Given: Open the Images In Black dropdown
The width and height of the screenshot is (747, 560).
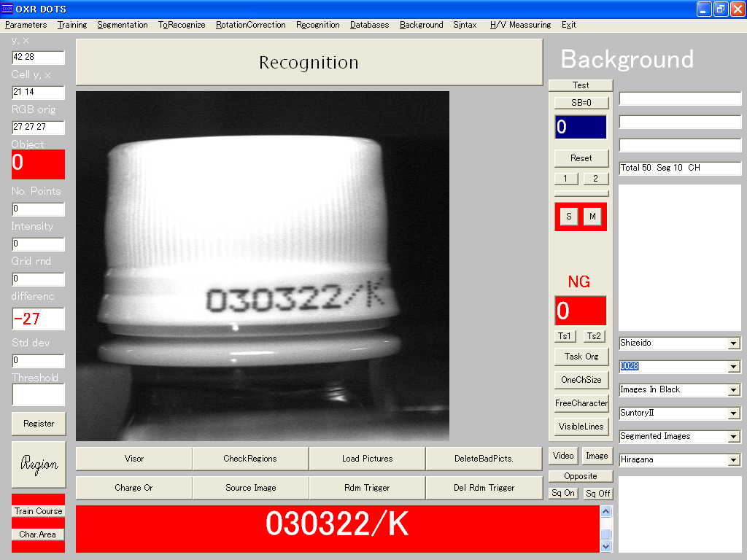Looking at the screenshot, I should tap(734, 390).
